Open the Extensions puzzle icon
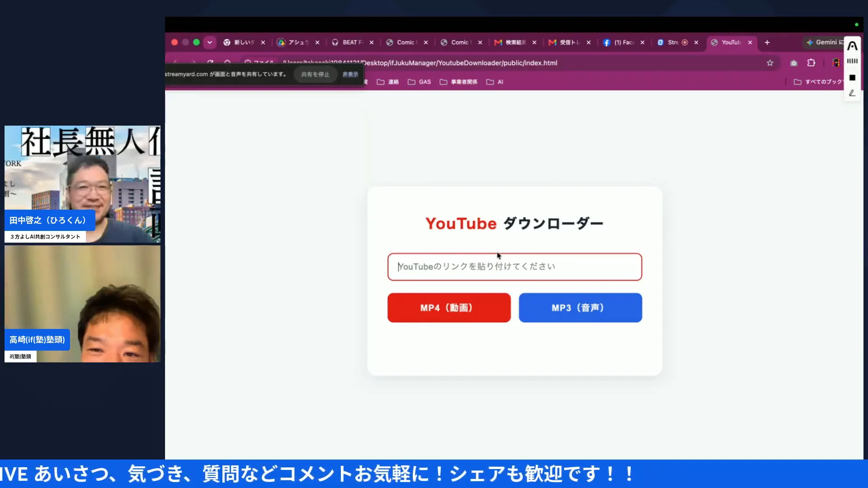Image resolution: width=868 pixels, height=488 pixels. click(811, 63)
